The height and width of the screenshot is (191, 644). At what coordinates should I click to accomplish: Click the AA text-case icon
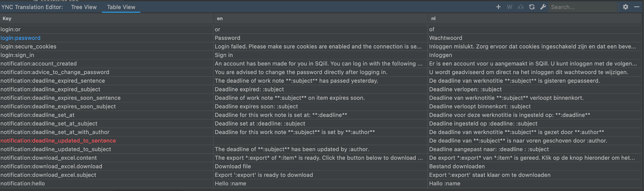[520, 7]
